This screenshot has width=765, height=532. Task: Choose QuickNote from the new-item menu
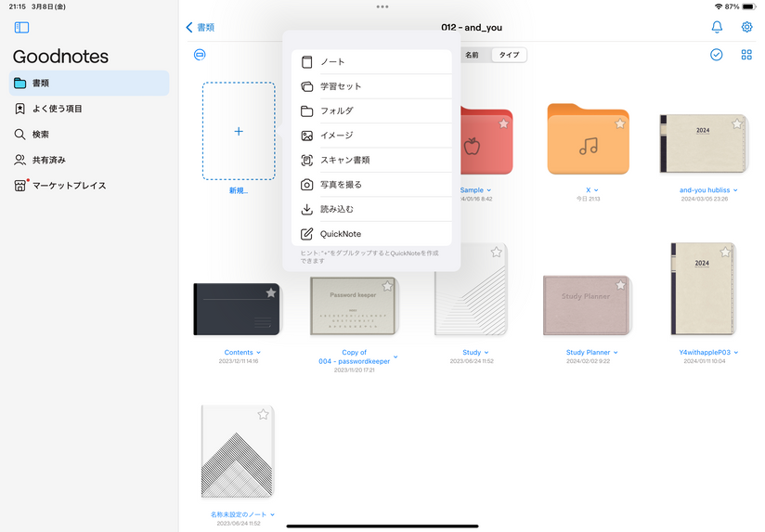pyautogui.click(x=371, y=234)
